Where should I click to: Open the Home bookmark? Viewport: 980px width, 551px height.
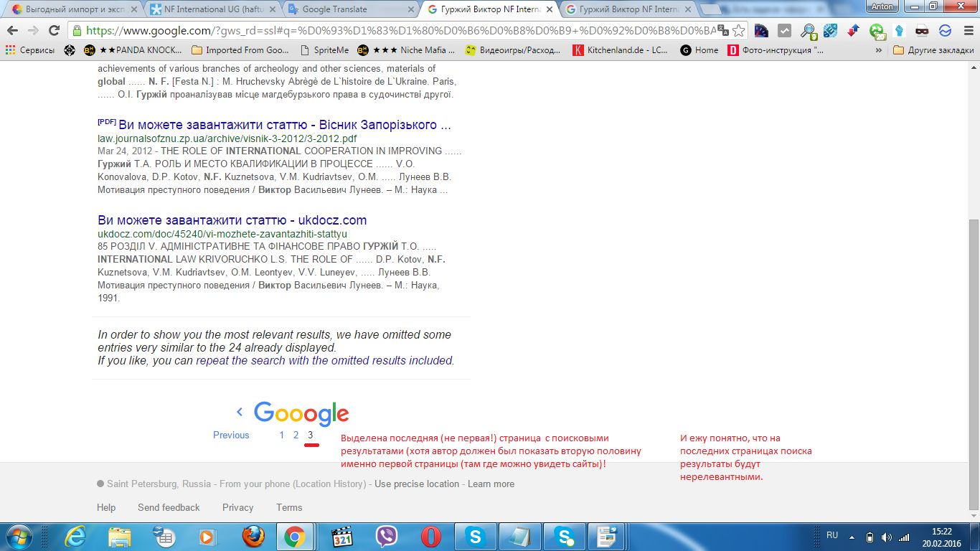pos(699,50)
